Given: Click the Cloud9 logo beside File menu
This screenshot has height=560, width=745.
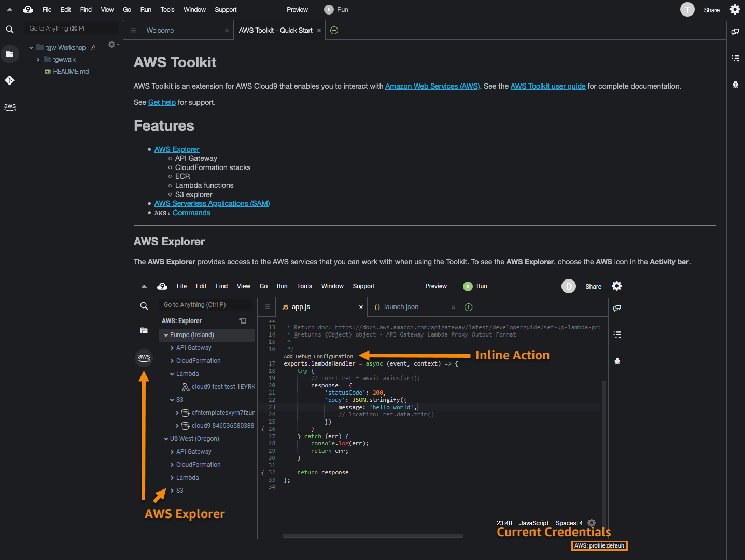Looking at the screenshot, I should pos(28,10).
